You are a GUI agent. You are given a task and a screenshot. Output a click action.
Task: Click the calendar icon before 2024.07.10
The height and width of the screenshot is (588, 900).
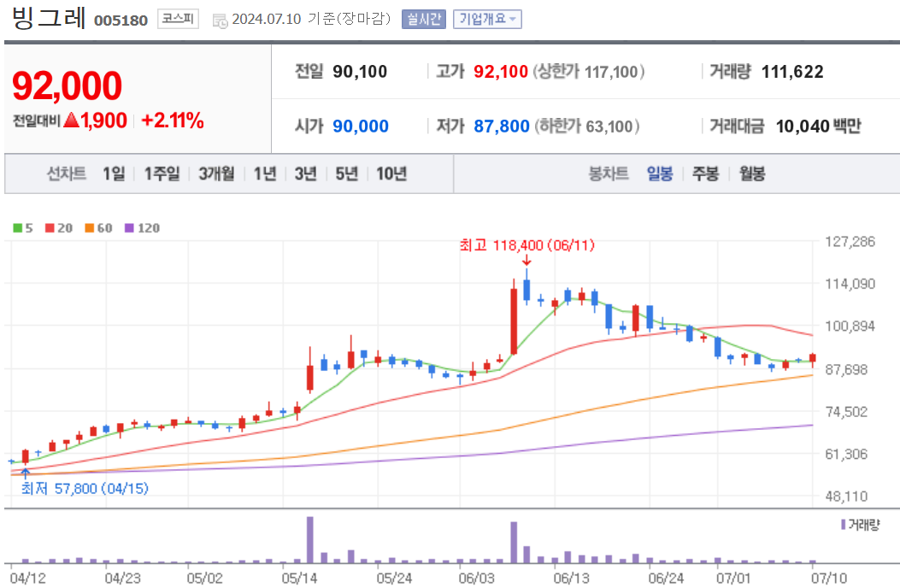point(220,21)
